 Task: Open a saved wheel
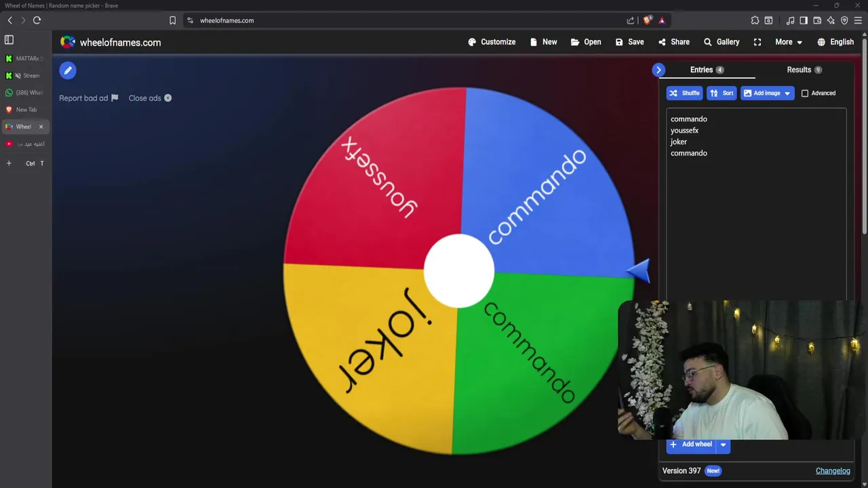(586, 42)
